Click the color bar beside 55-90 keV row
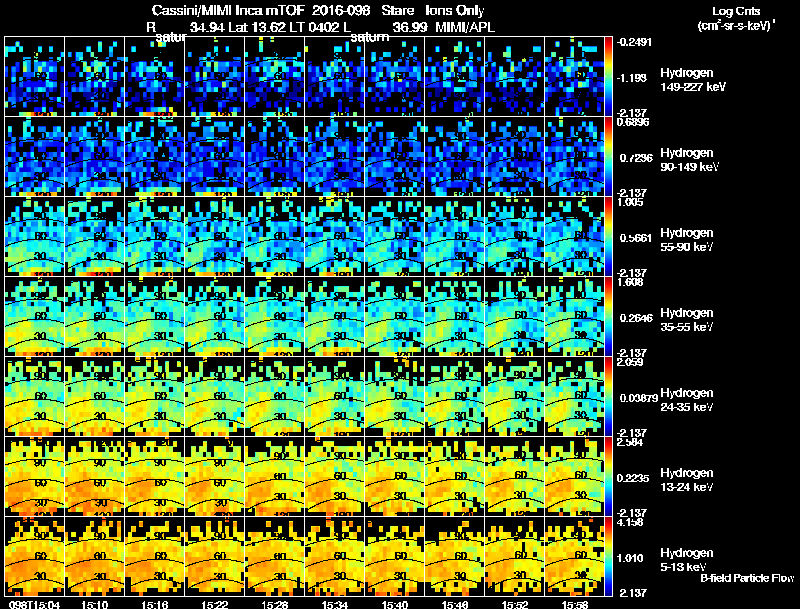Screen dimensions: 800x609 coord(608,237)
